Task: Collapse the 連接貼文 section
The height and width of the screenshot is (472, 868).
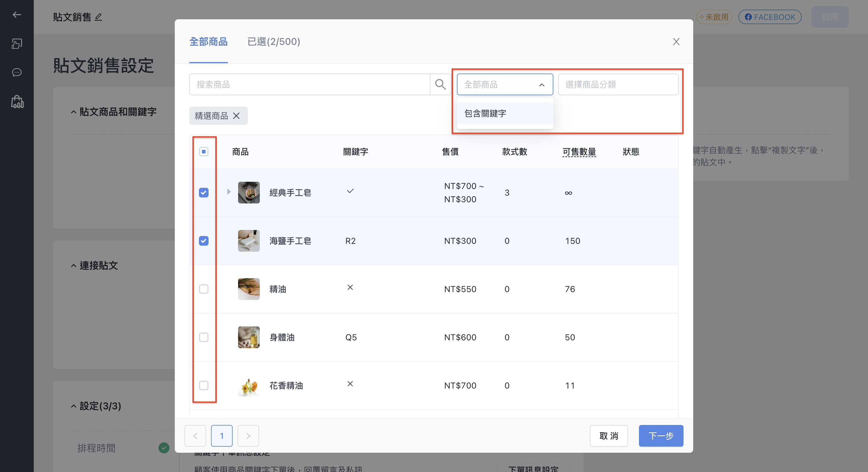Action: coord(74,266)
